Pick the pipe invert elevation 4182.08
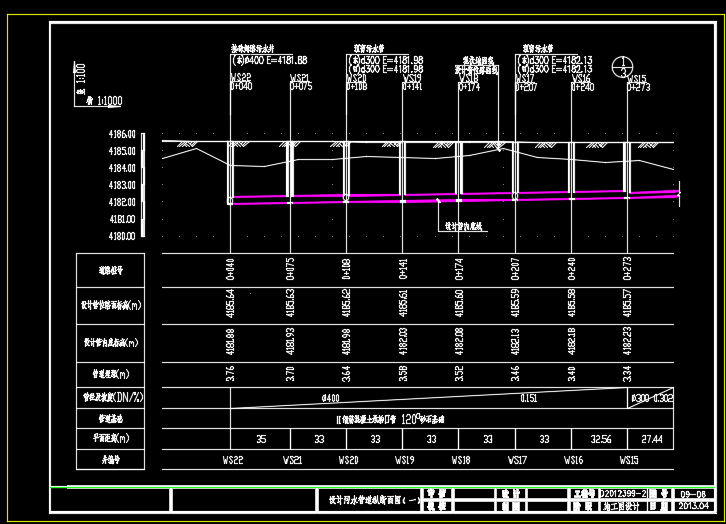 pos(459,342)
